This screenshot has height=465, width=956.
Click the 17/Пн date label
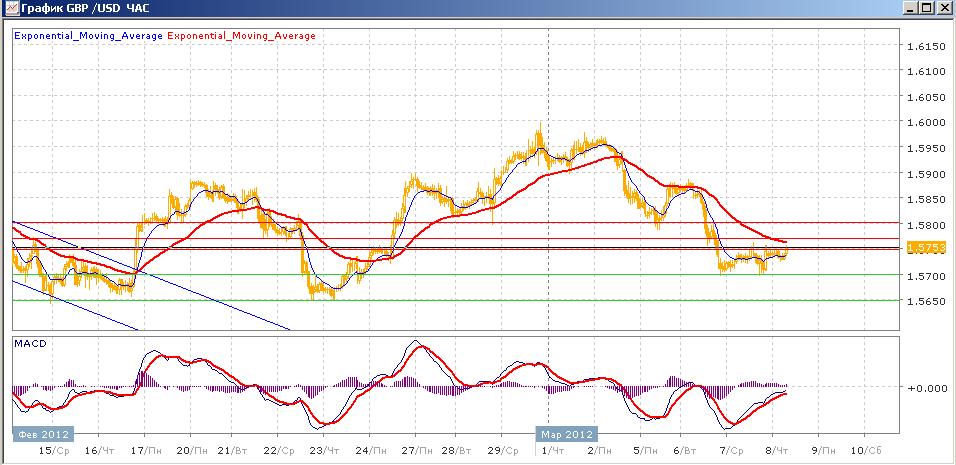pyautogui.click(x=144, y=451)
